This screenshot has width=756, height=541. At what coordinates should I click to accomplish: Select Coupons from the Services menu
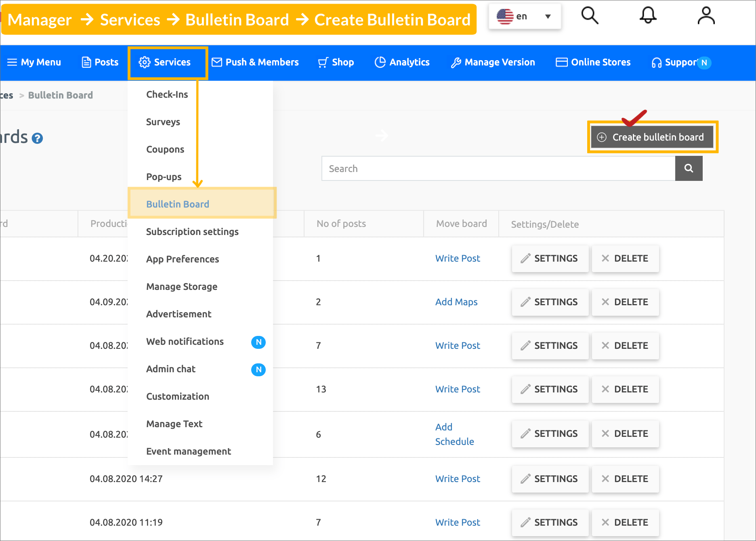point(165,149)
